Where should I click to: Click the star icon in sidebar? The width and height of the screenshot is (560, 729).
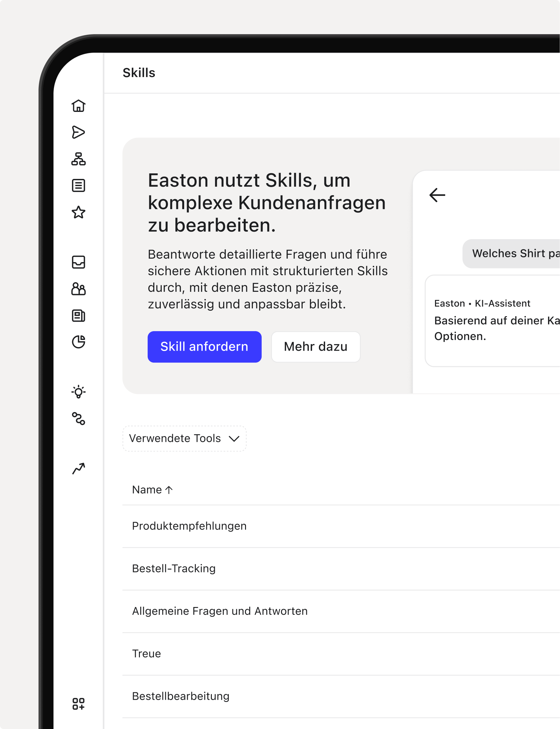78,212
